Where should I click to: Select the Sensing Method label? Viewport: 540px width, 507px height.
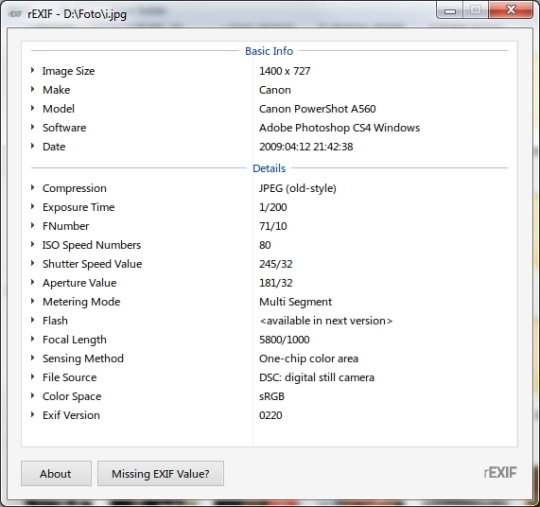83,359
